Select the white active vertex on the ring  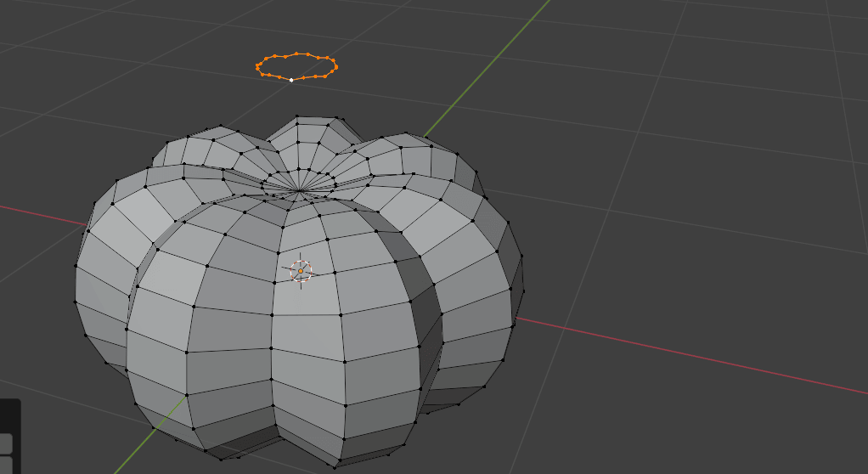click(291, 80)
